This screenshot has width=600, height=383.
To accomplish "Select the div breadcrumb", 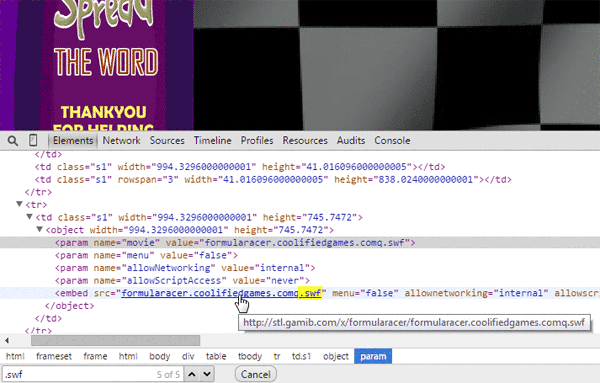I will click(x=188, y=356).
